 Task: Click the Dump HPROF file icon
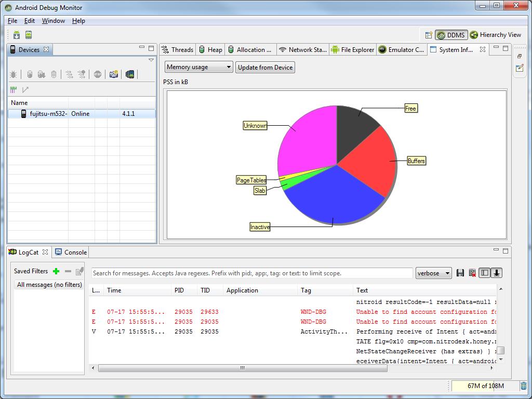(x=42, y=74)
